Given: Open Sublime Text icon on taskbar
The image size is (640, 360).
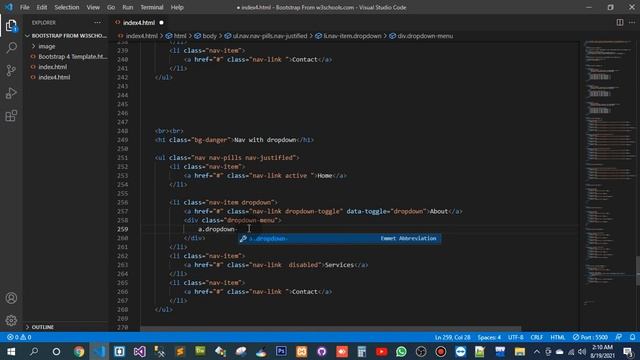Looking at the screenshot, I should [x=180, y=351].
